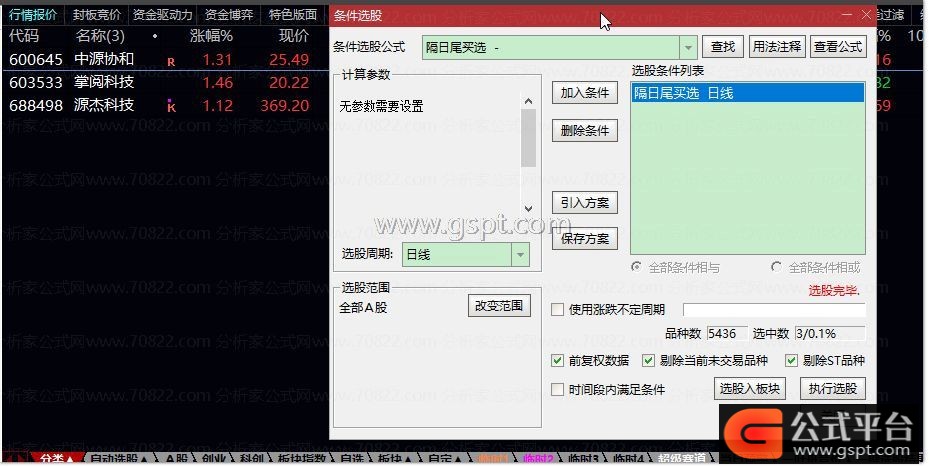The height and width of the screenshot is (467, 929).
Task: Uncheck the 前复权数据 option
Action: pyautogui.click(x=558, y=361)
